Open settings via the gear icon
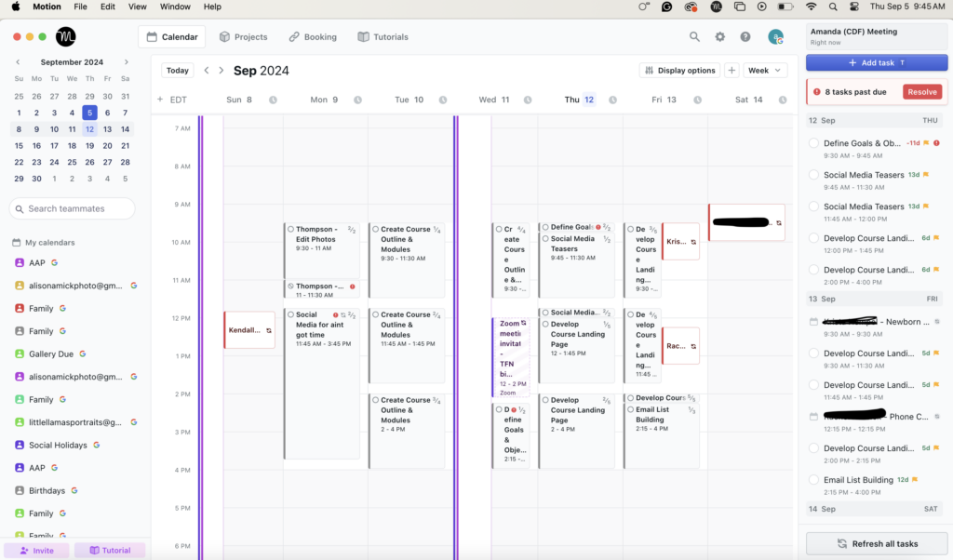Viewport: 953px width, 560px height. click(x=719, y=37)
